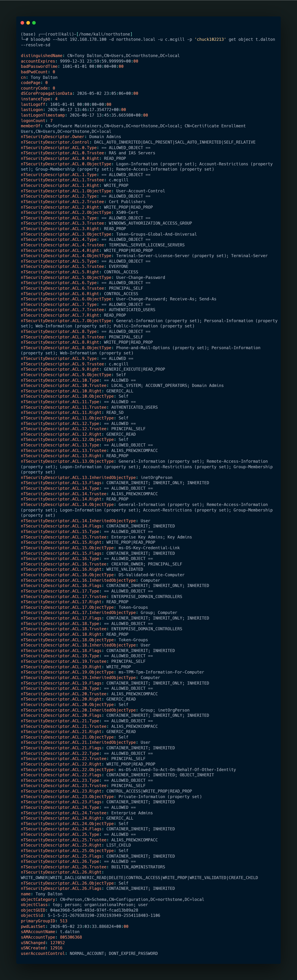The height and width of the screenshot is (980, 297).
Task: Click the 'GENERIC_EXECUTE|READ_PROP' right
Action: pos(134,369)
